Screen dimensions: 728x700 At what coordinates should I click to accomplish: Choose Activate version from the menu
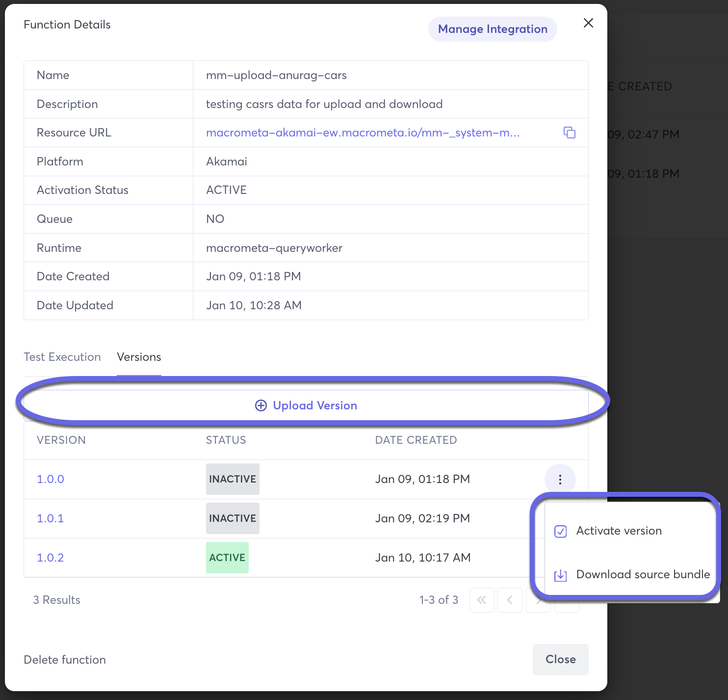click(619, 531)
